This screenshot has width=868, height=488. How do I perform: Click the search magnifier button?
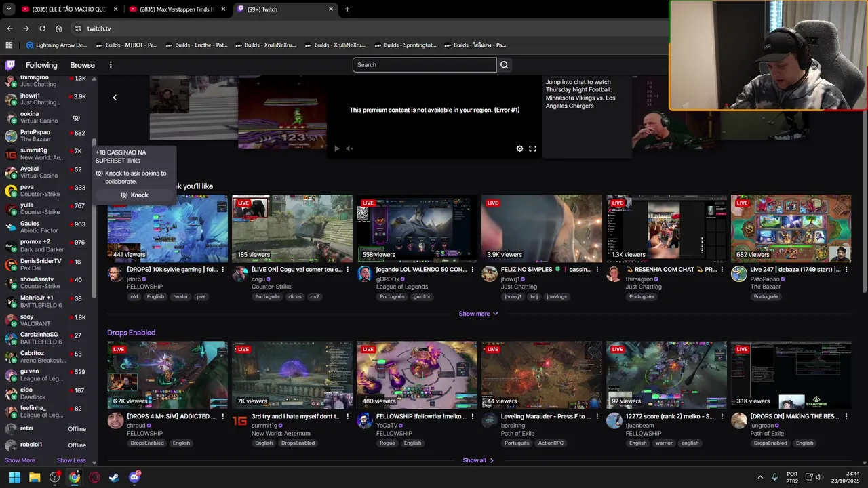(x=504, y=65)
